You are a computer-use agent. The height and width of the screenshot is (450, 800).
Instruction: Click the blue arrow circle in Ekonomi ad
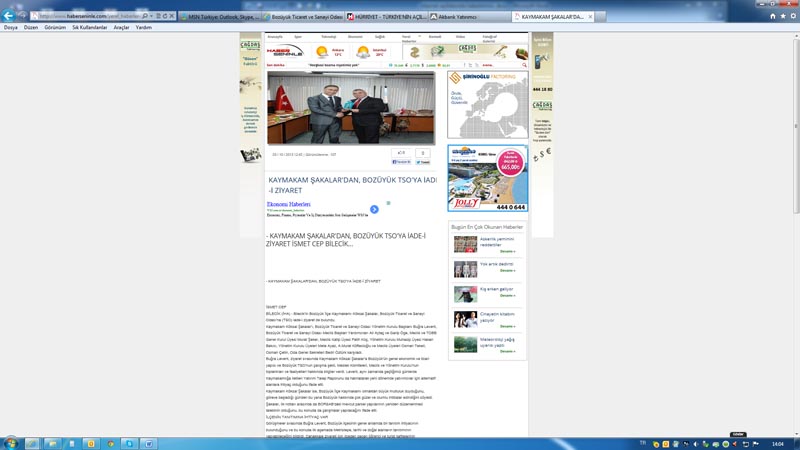[374, 209]
